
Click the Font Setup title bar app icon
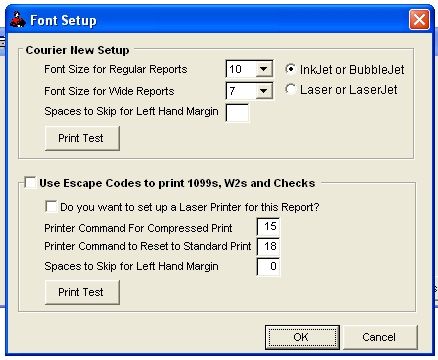[18, 20]
